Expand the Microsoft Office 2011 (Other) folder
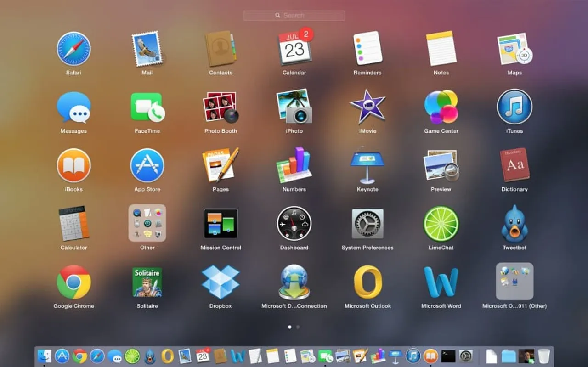Image resolution: width=588 pixels, height=367 pixels. pyautogui.click(x=514, y=282)
